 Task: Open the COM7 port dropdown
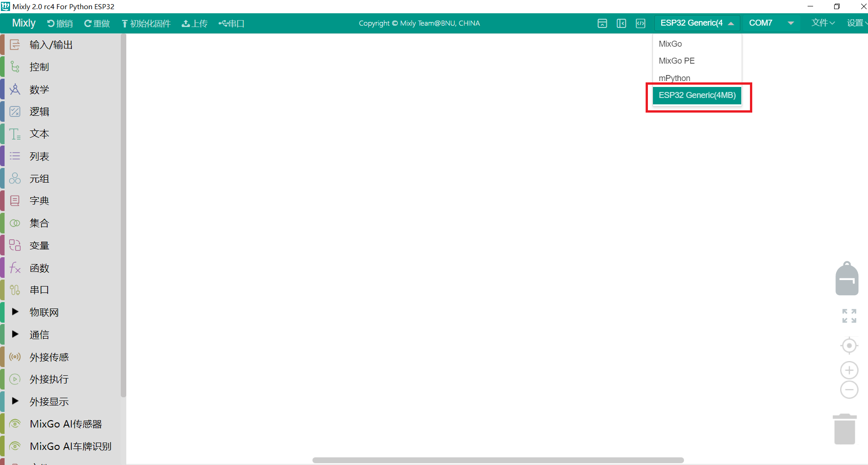tap(771, 23)
